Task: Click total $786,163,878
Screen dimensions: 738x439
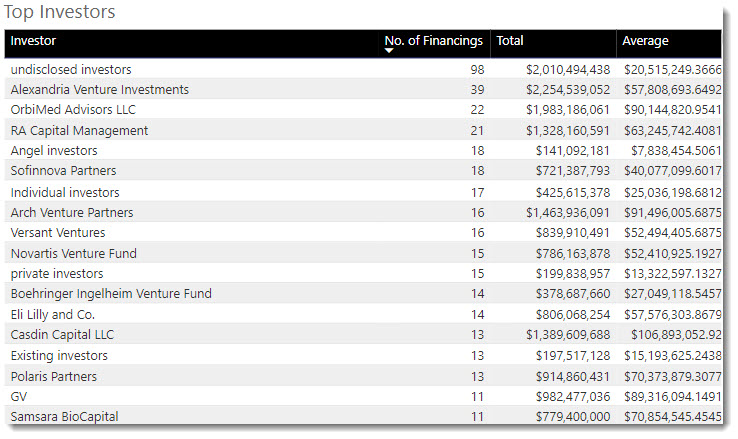Action: (x=572, y=254)
